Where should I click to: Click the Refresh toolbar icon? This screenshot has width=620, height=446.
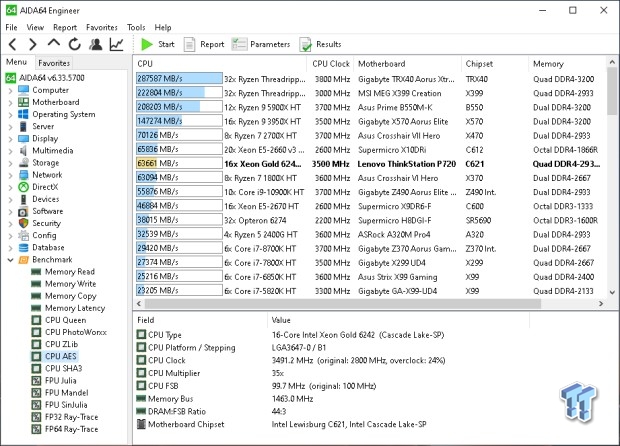point(74,44)
